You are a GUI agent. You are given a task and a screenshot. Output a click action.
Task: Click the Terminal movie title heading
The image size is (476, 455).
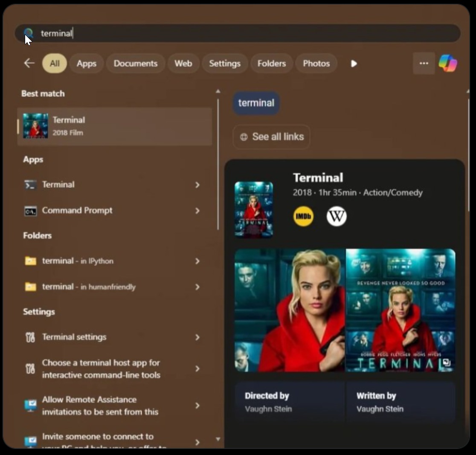[x=318, y=178]
